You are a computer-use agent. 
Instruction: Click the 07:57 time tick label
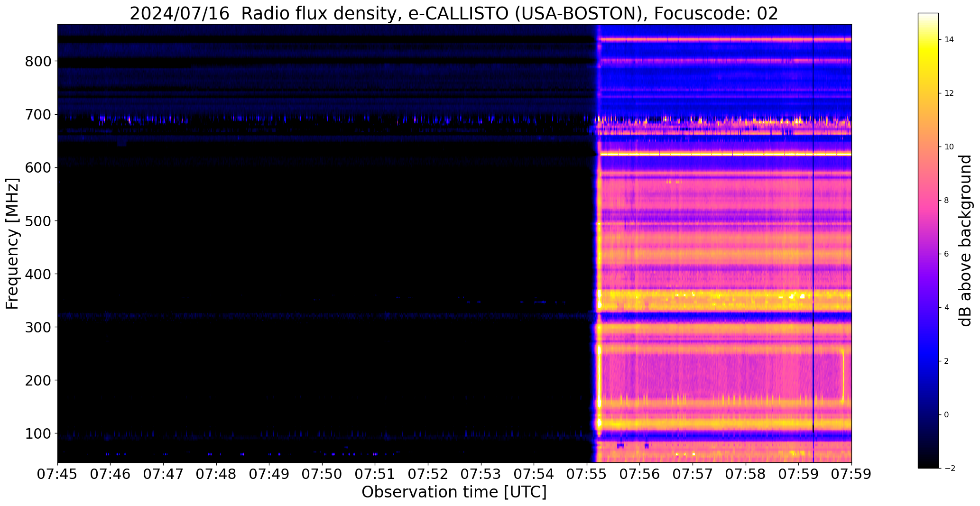click(693, 475)
